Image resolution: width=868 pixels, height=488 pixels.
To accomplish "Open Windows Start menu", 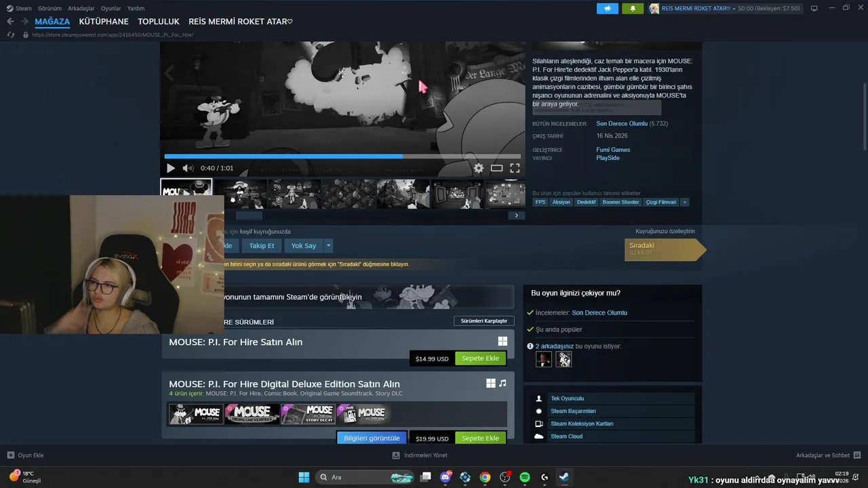I will [x=304, y=477].
